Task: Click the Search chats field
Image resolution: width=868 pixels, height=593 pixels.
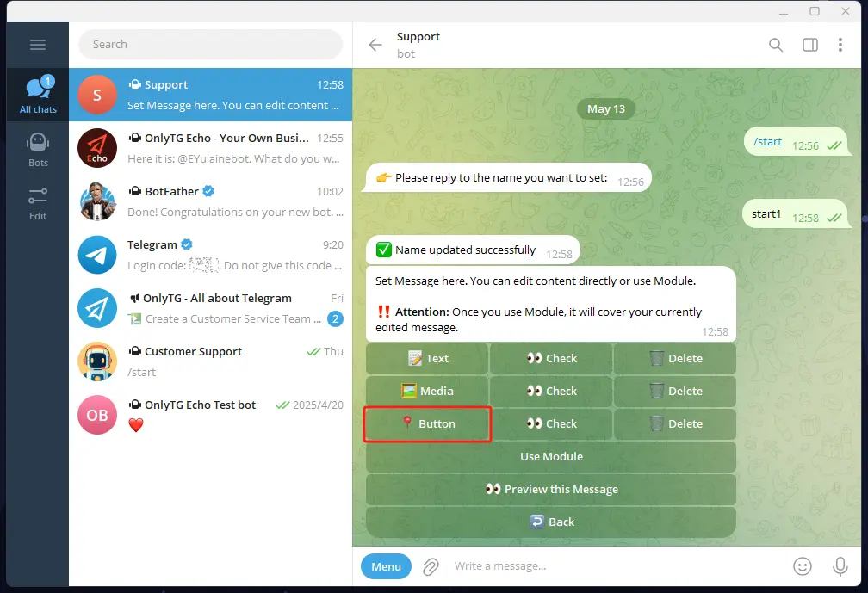Action: coord(210,44)
